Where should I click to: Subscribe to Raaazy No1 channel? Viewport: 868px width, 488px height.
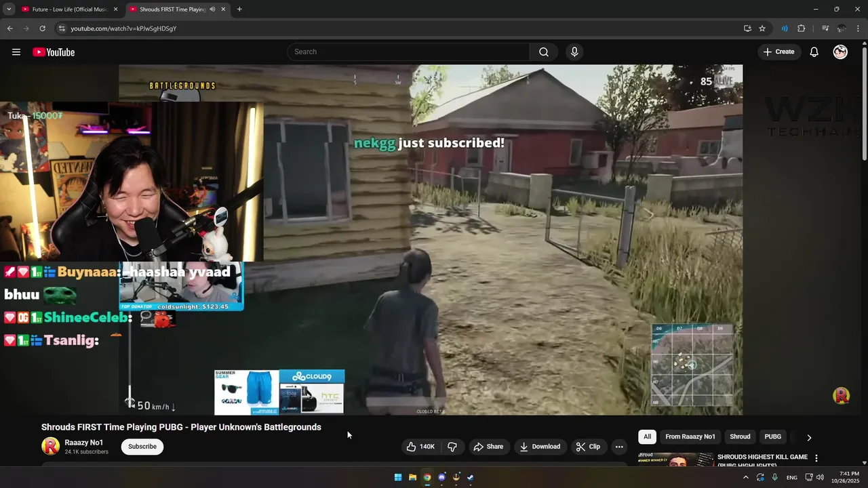[142, 447]
